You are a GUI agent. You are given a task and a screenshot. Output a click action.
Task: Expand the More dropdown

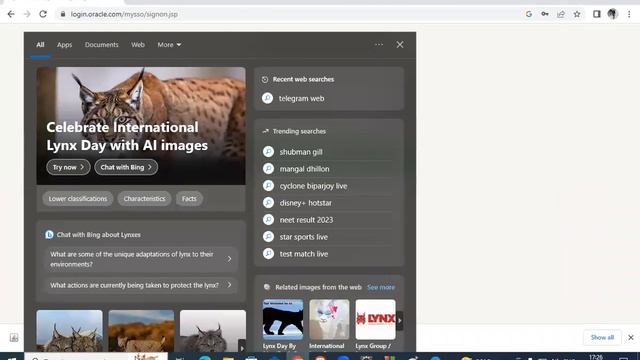(x=169, y=45)
